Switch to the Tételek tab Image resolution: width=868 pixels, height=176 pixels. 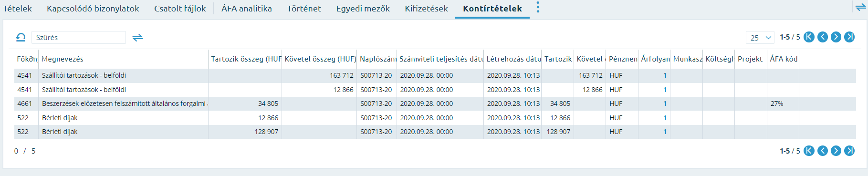[17, 9]
